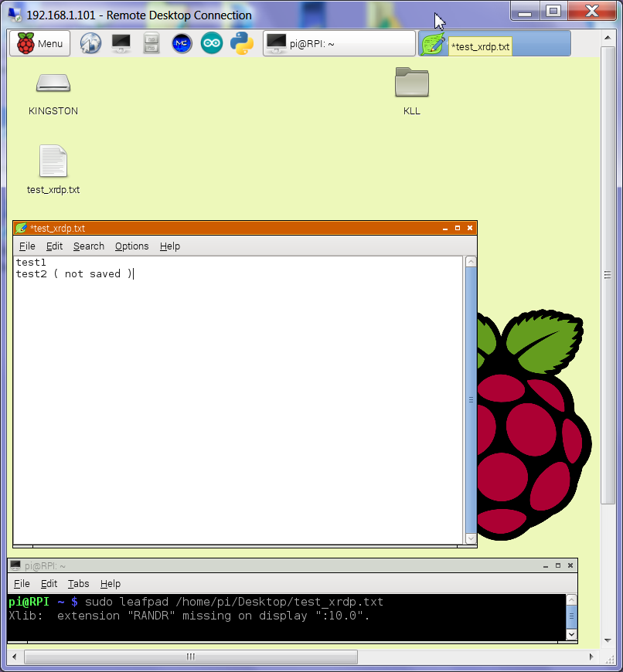Open the terminal monitor icon in panel

point(121,44)
